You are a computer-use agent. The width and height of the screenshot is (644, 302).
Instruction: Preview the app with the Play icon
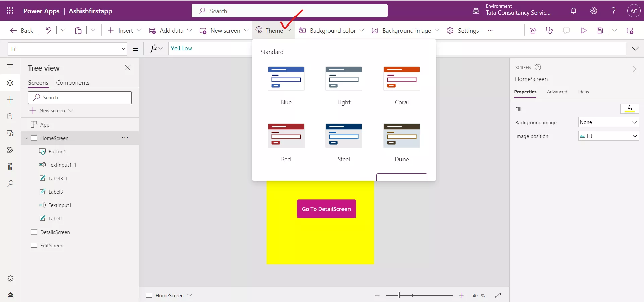(x=584, y=30)
